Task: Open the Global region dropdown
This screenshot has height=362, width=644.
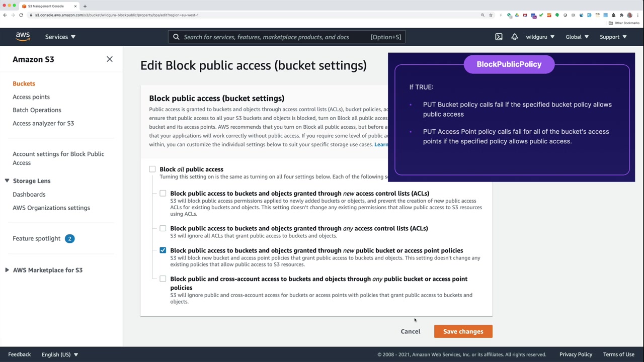Action: 577,37
